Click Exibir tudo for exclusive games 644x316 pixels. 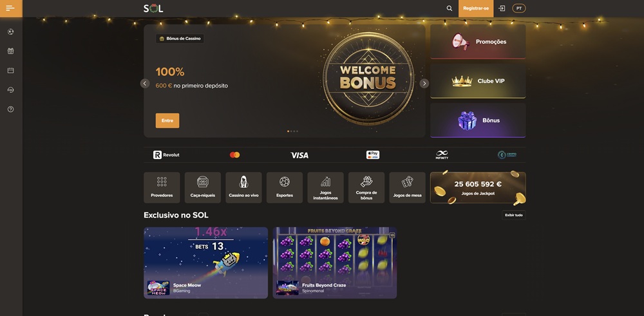coord(514,215)
